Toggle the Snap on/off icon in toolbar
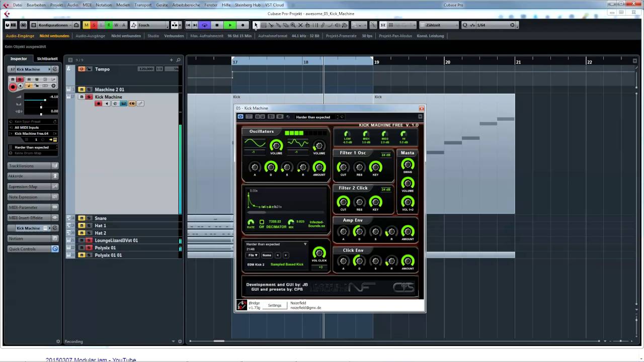The image size is (644, 362). (x=383, y=25)
